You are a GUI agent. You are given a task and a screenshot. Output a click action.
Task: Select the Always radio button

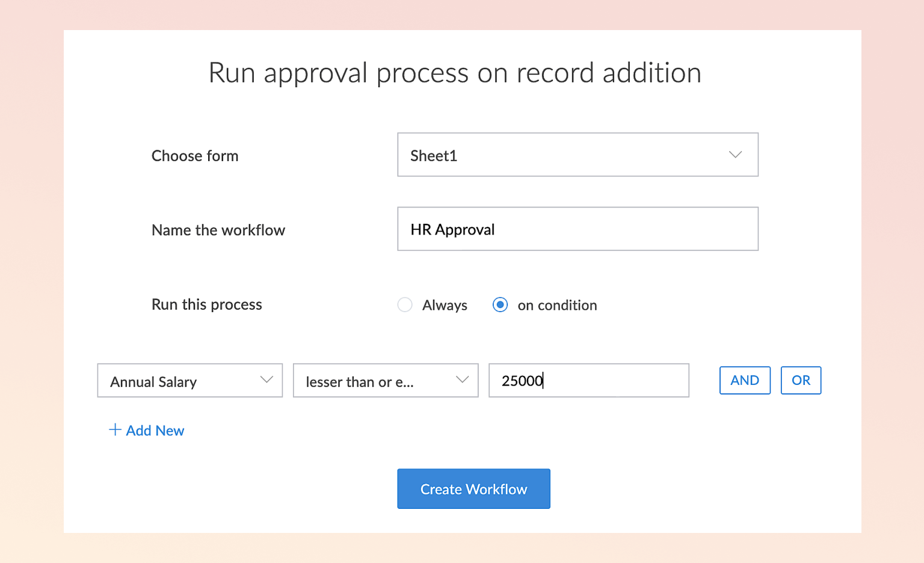tap(405, 305)
